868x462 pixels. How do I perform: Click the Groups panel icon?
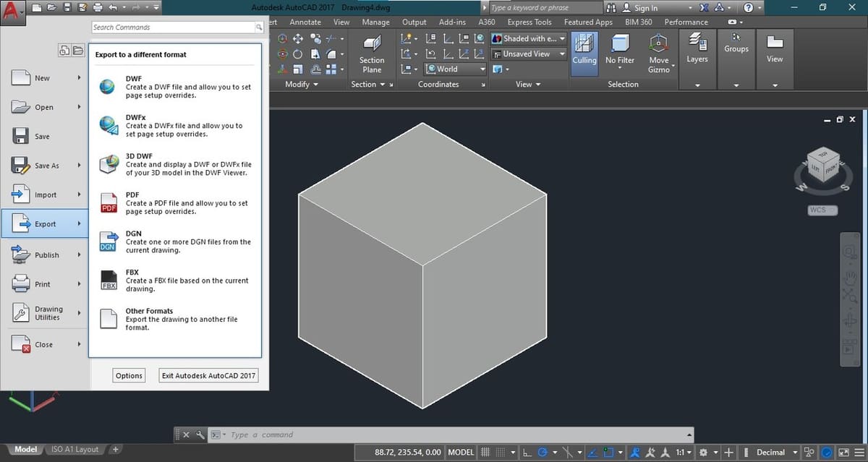coord(736,38)
